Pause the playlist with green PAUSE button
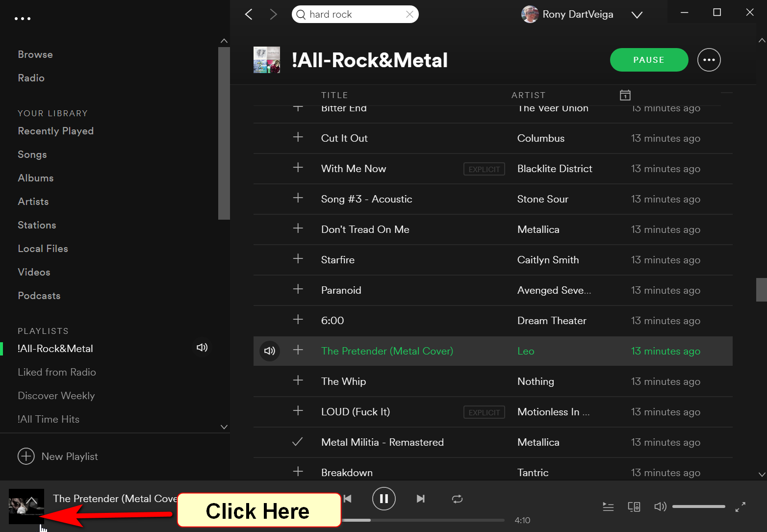767x532 pixels. (649, 60)
